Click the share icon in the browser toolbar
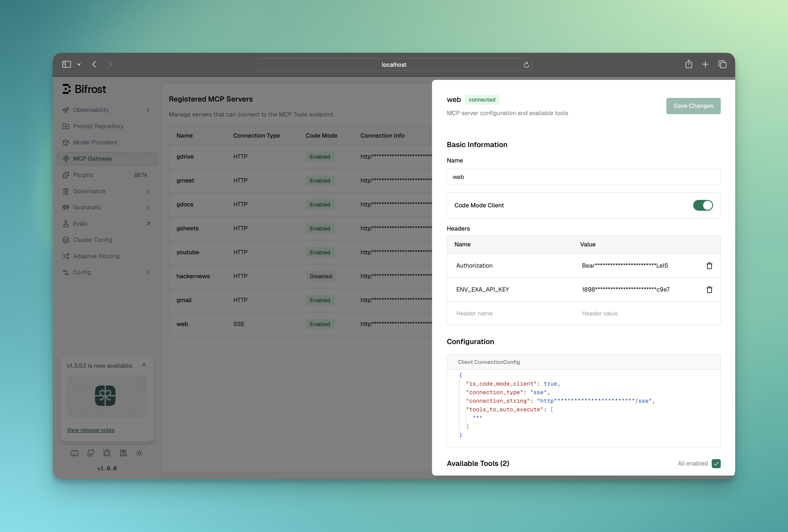788x532 pixels. (689, 64)
